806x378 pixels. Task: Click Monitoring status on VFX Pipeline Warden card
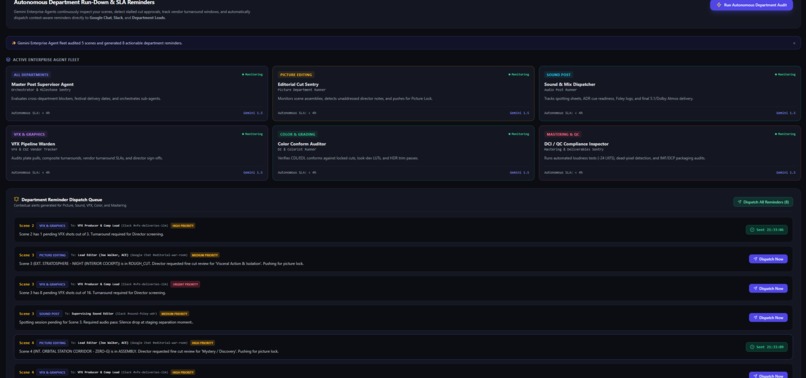pyautogui.click(x=252, y=134)
